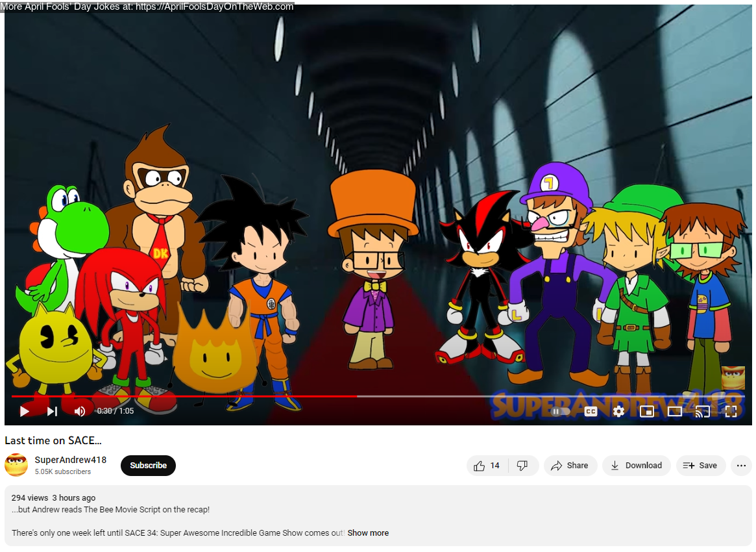Play the video

tap(25, 411)
